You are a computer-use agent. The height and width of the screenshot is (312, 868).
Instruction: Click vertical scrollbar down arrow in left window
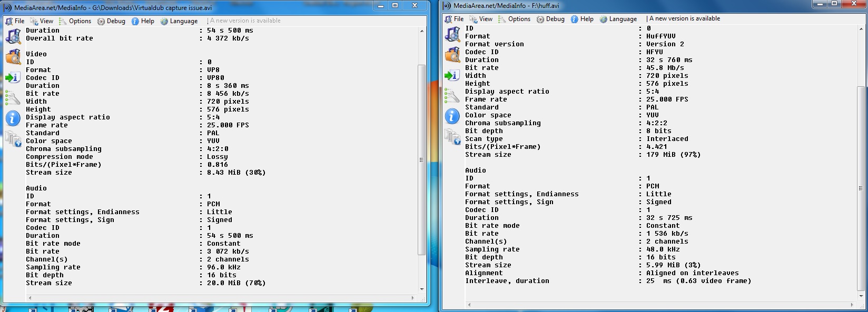421,289
